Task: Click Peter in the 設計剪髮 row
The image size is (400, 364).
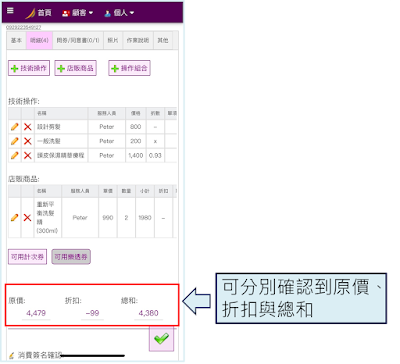Action: pyautogui.click(x=107, y=127)
